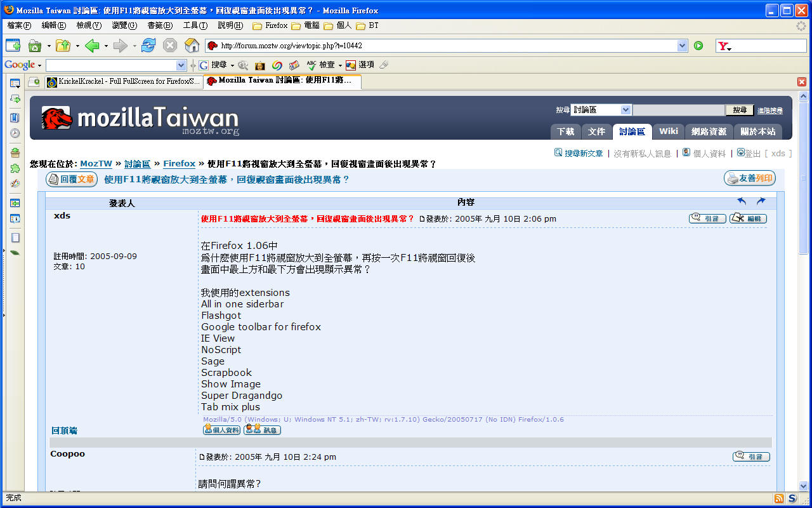This screenshot has height=508, width=812.
Task: Click the 回覆文章 reply button
Action: click(72, 179)
